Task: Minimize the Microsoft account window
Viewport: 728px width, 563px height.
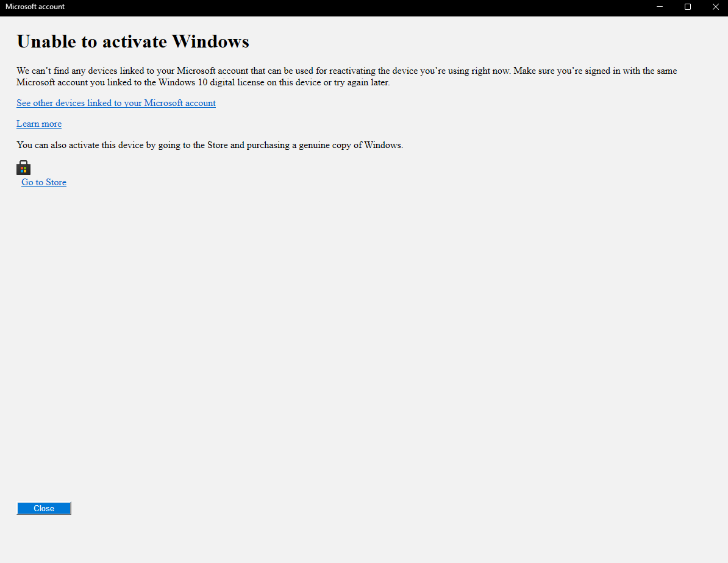Action: coord(659,7)
